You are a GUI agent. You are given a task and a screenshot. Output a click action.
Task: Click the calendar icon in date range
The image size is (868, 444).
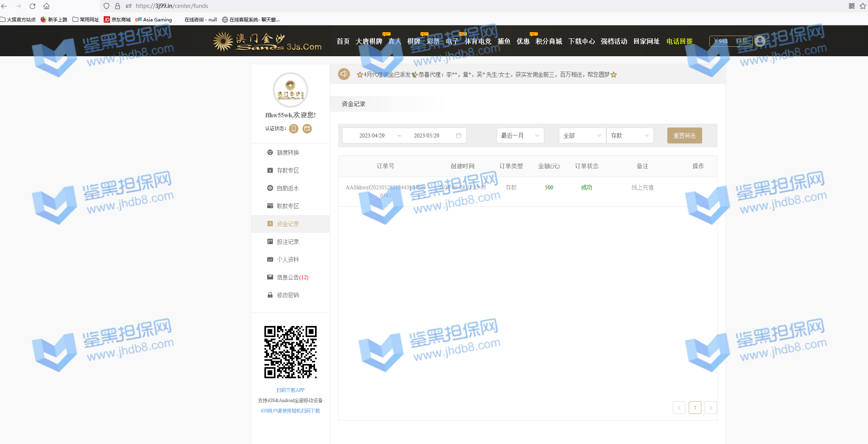(459, 135)
